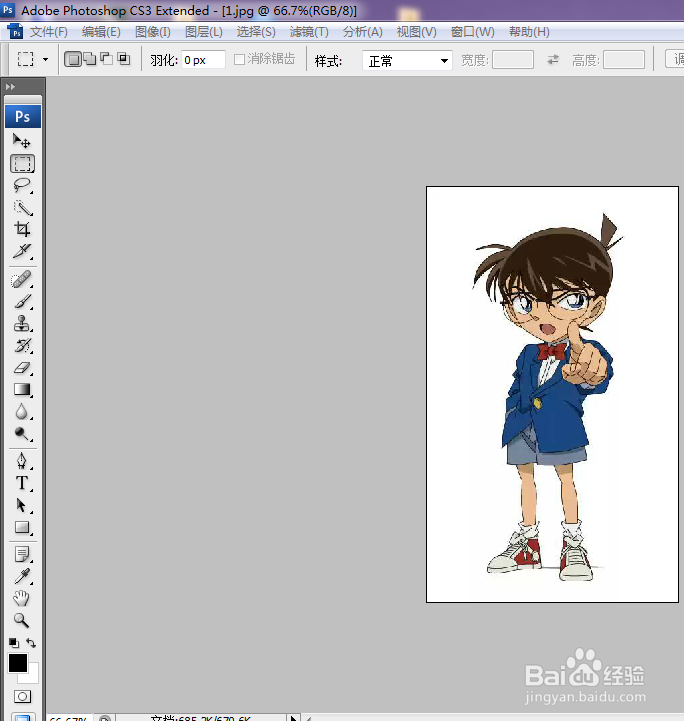Open the 文件(F) menu

point(49,32)
